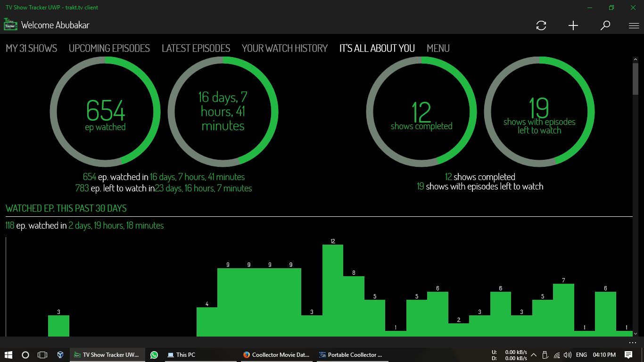Open the hamburger menu icon in header
The image size is (644, 362).
pos(634,26)
